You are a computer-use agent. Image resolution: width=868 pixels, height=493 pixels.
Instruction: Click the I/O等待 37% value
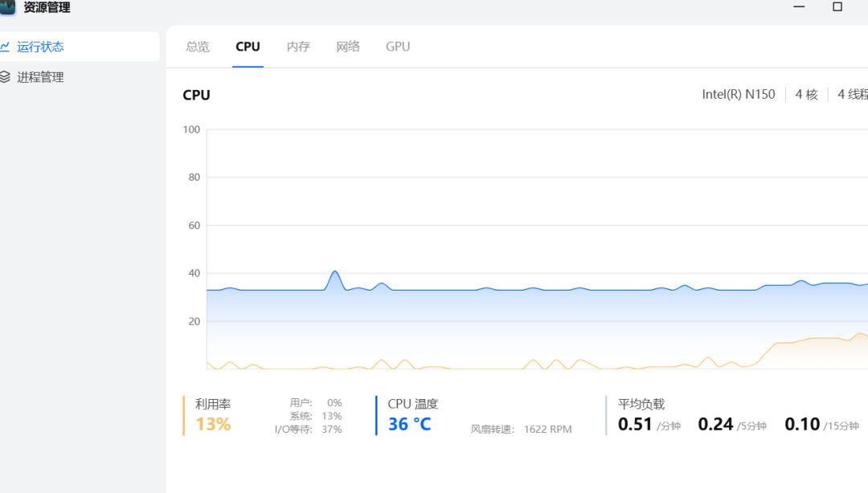[x=331, y=430]
